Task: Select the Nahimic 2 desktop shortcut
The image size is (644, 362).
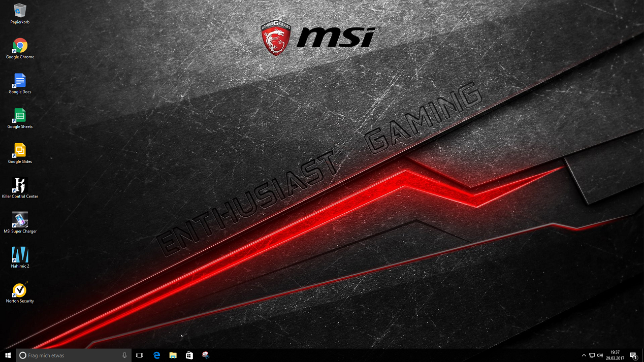Action: click(x=20, y=257)
